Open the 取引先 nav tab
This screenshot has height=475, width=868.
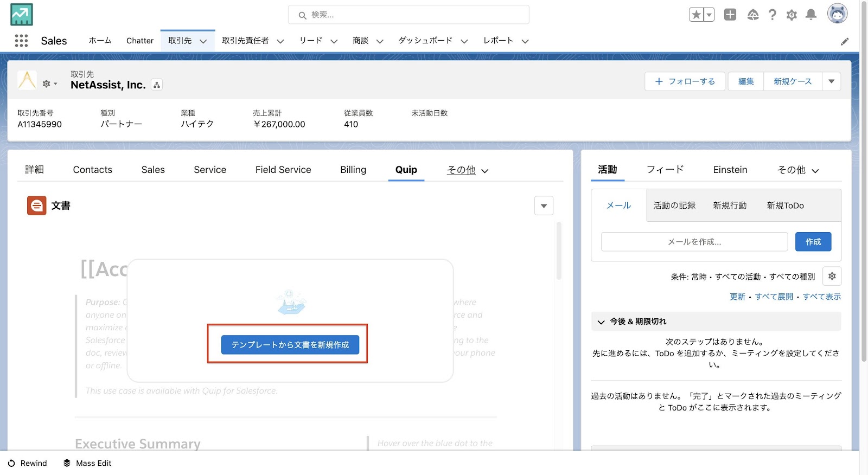pyautogui.click(x=180, y=41)
